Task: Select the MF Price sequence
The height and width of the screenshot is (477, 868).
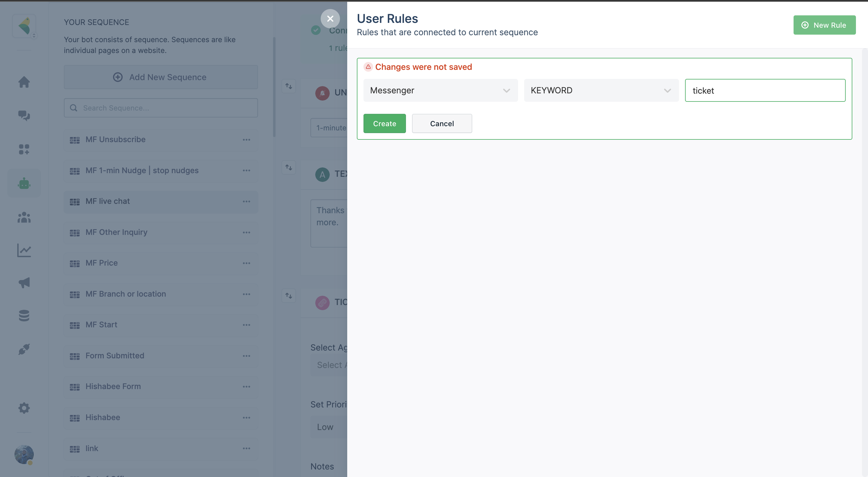Action: click(102, 263)
